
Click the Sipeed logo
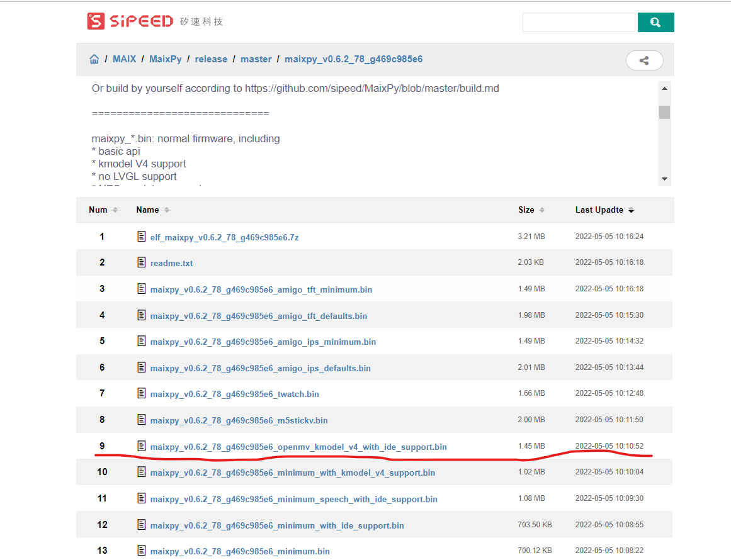pyautogui.click(x=155, y=21)
